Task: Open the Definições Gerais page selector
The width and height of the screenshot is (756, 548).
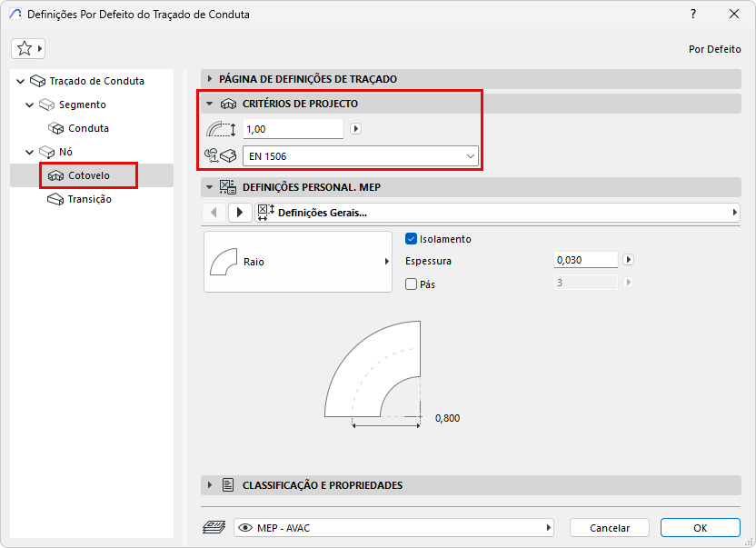Action: point(497,213)
